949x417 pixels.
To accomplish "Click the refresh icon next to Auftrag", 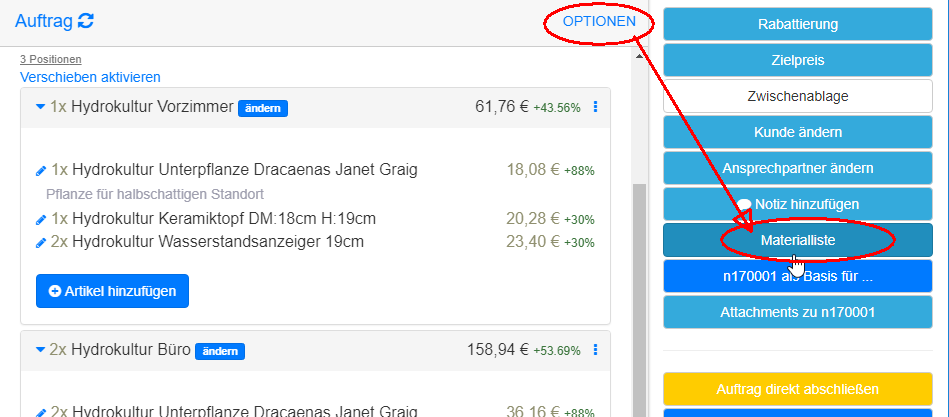I will pyautogui.click(x=86, y=21).
